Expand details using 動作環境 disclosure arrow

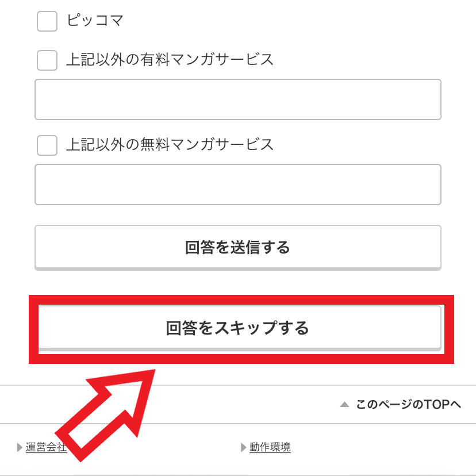tap(243, 447)
